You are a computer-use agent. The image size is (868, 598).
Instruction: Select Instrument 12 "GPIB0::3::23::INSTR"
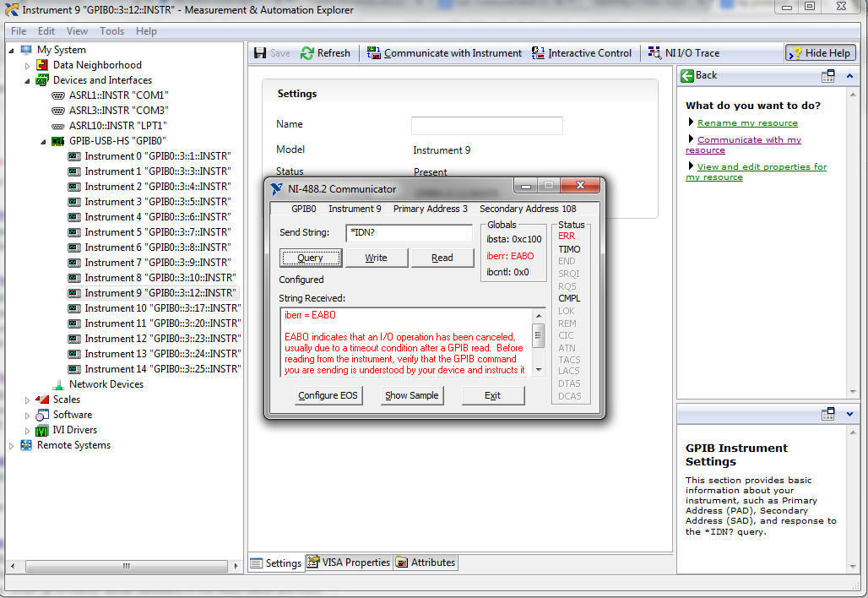[162, 339]
